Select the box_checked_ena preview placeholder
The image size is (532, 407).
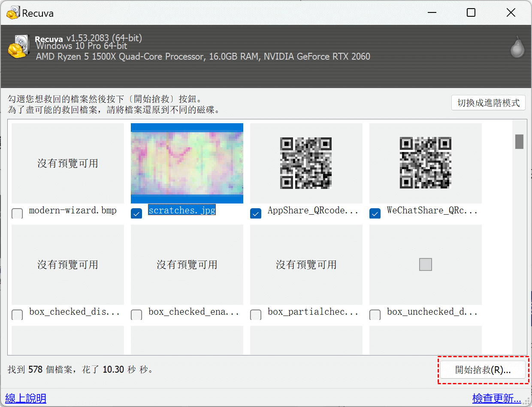[x=187, y=264]
